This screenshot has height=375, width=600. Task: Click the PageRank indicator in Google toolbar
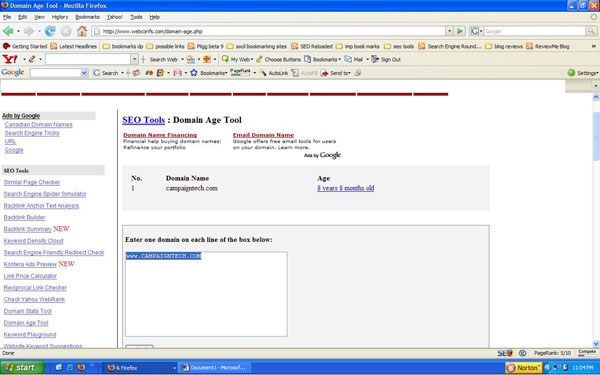point(240,72)
